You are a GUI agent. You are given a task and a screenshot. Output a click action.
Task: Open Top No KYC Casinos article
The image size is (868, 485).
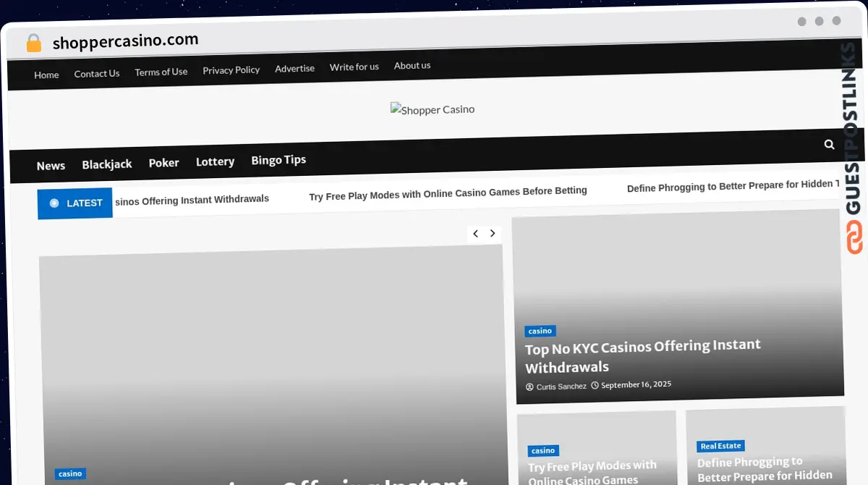point(642,355)
